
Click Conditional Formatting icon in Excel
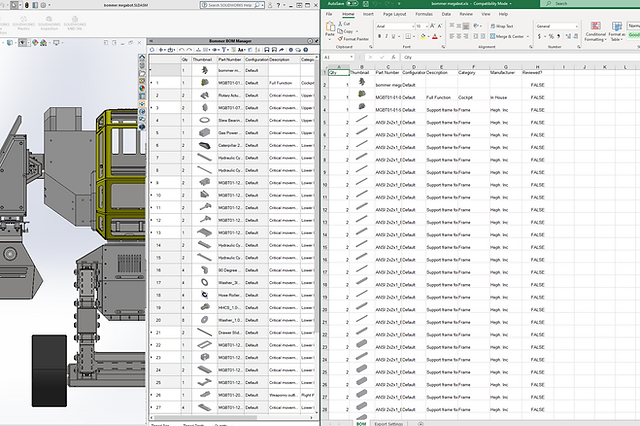596,31
